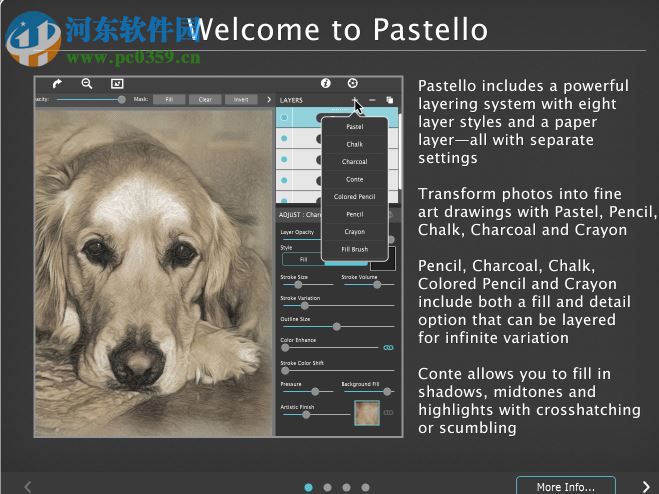Image resolution: width=659 pixels, height=494 pixels.
Task: Go to the next welcome page arrow
Action: point(646,487)
